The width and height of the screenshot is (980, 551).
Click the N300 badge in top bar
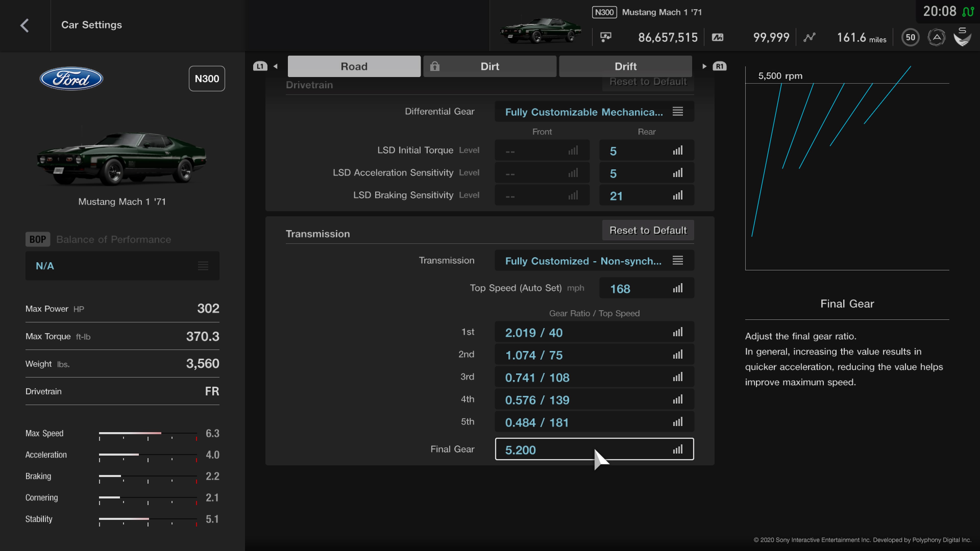coord(605,12)
